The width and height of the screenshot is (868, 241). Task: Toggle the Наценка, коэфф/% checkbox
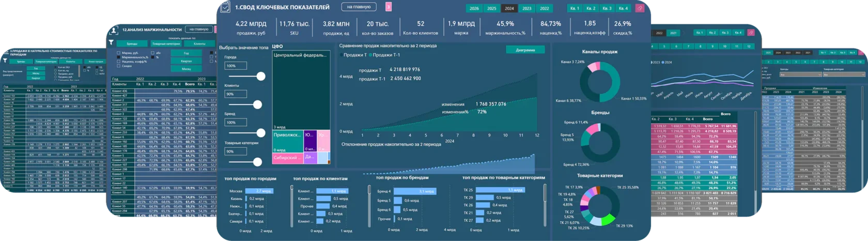pos(118,62)
